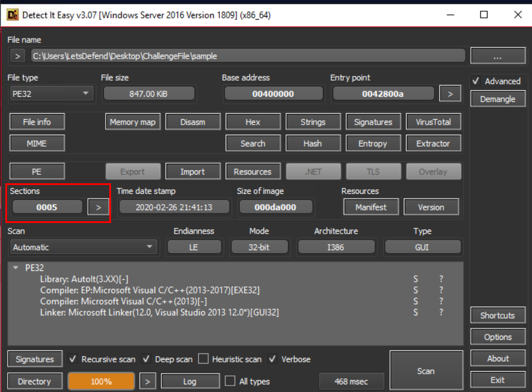This screenshot has width=532, height=392.
Task: Click the file path input field
Action: (246, 56)
